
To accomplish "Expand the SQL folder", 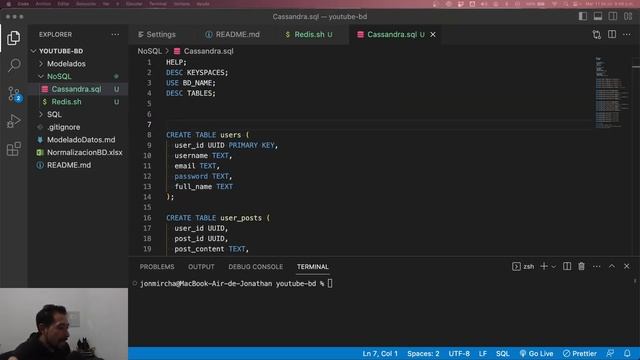I will [54, 114].
